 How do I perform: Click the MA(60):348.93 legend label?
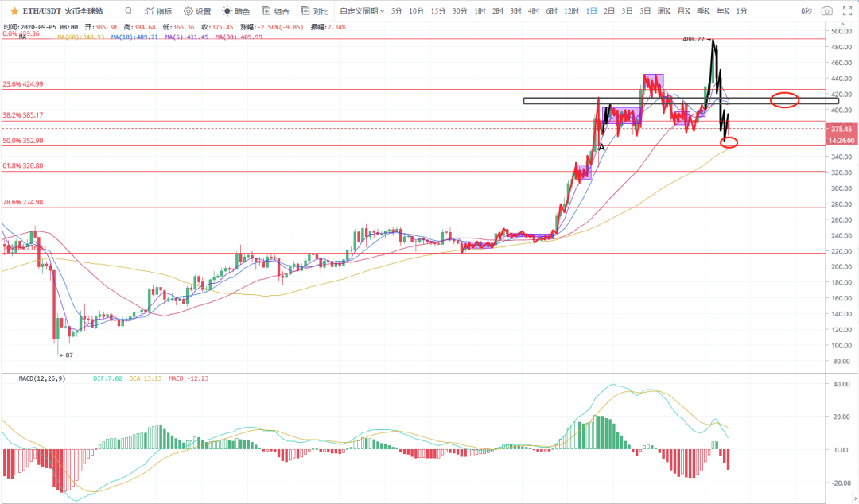click(x=80, y=37)
